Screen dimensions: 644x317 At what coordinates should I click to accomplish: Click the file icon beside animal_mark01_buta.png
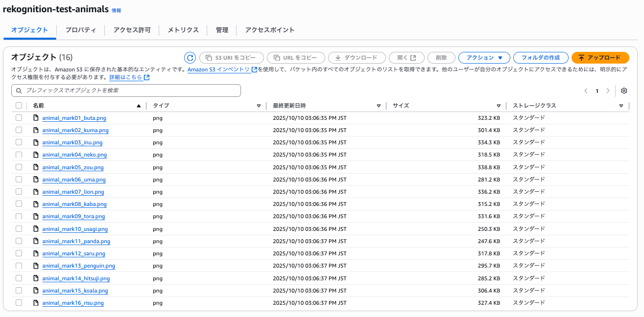click(x=36, y=118)
